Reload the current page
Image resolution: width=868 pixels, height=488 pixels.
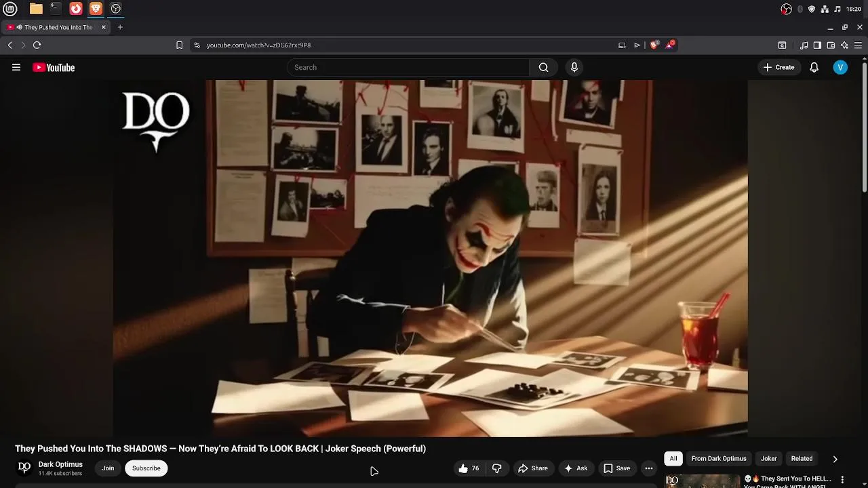pyautogui.click(x=37, y=45)
